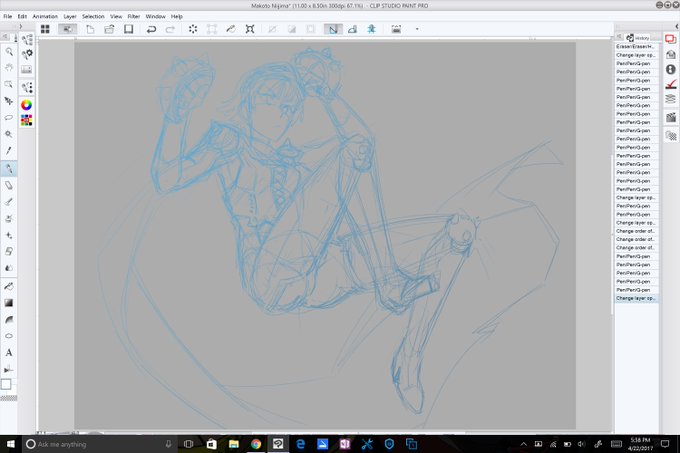Open the Sub Tool palette icon
The width and height of the screenshot is (680, 453).
point(27,40)
